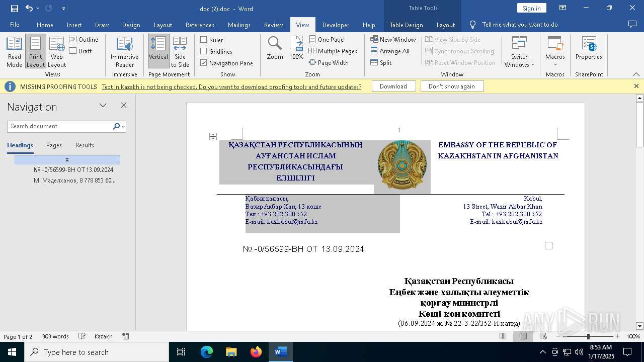The width and height of the screenshot is (644, 362).
Task: Undo the last action
Action: [29, 9]
